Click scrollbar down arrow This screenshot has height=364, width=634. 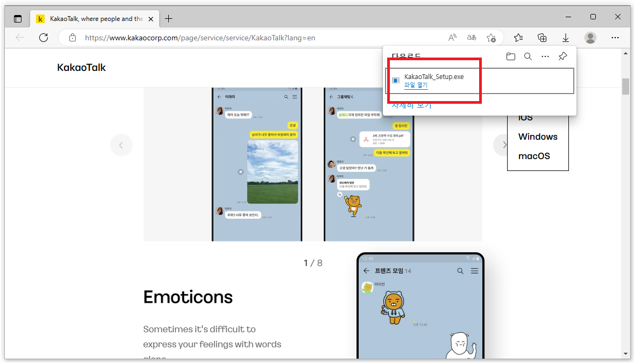pos(625,354)
